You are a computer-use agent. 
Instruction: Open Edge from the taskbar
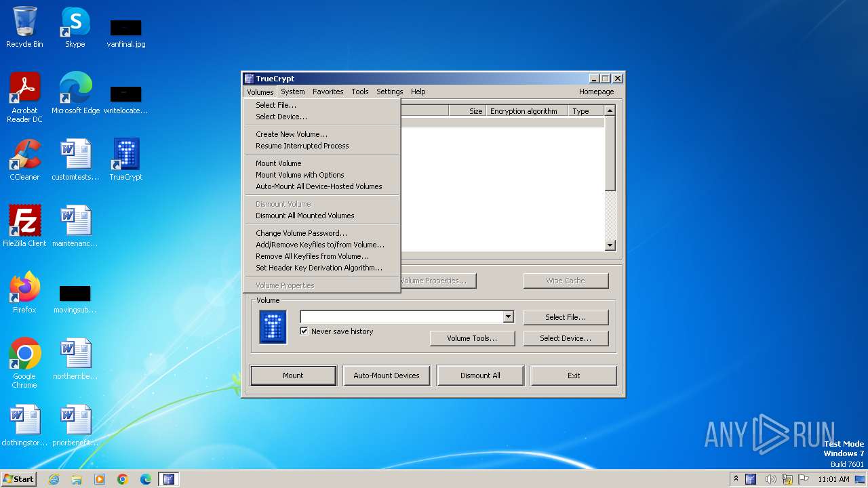coord(146,479)
